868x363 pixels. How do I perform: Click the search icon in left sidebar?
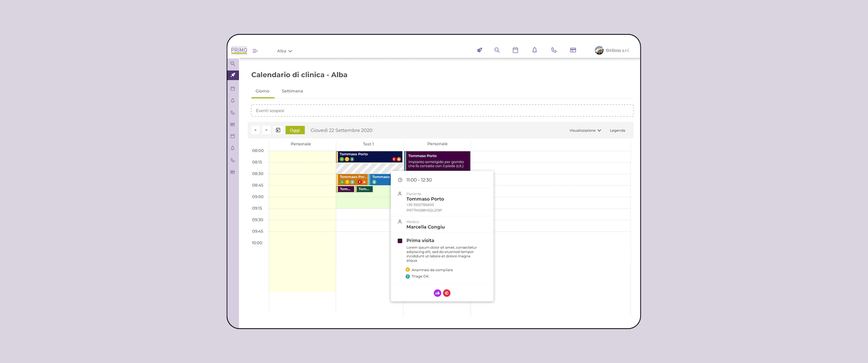coord(232,63)
